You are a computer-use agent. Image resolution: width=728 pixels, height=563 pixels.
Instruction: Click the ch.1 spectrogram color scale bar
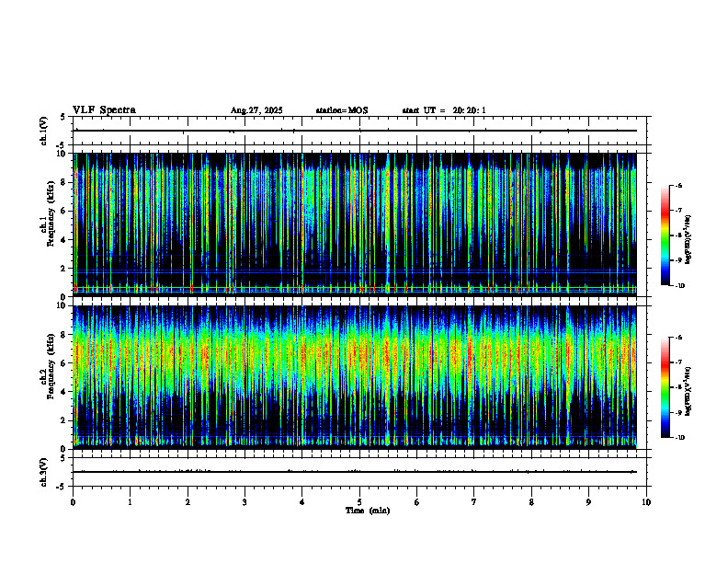(x=665, y=236)
